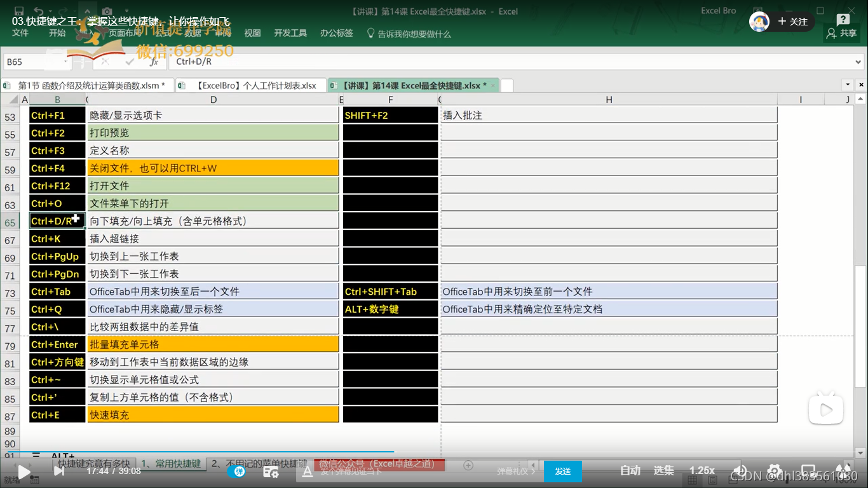Click the floating bilibili play icon
This screenshot has width=868, height=488.
coord(825,410)
